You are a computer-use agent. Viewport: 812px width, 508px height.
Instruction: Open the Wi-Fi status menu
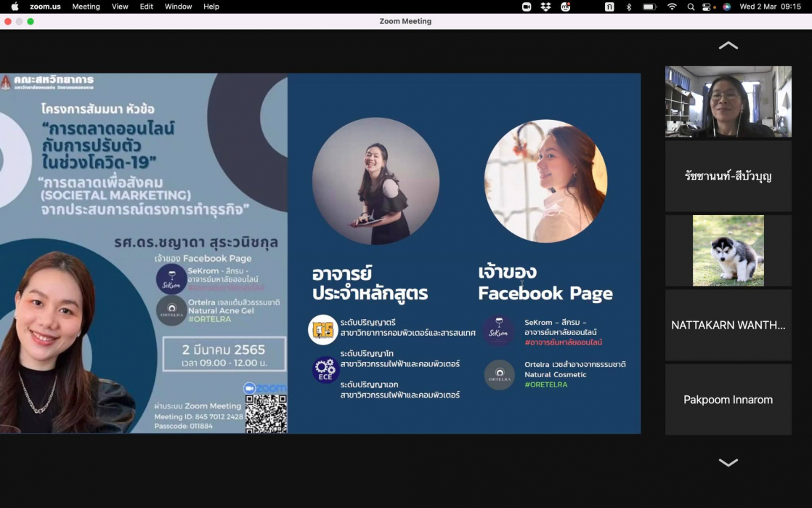tap(672, 7)
